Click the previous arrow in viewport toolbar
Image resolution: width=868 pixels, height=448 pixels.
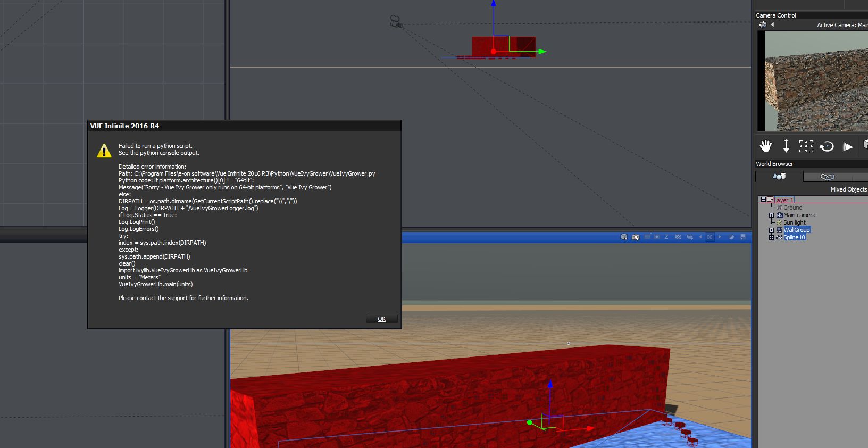click(700, 237)
